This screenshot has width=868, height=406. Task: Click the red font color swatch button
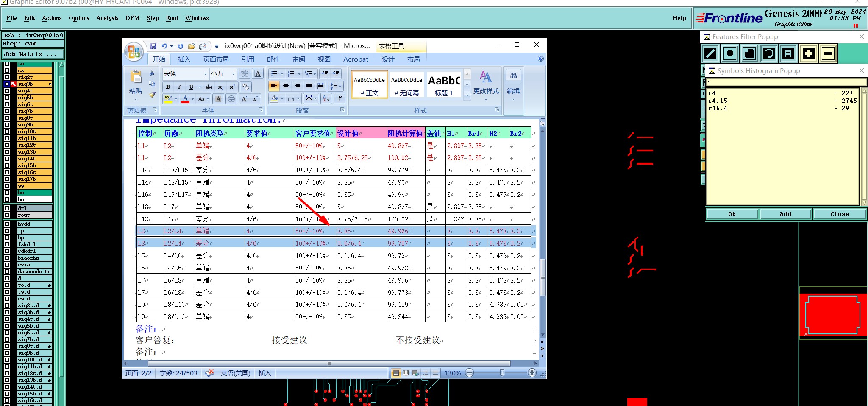(x=185, y=99)
